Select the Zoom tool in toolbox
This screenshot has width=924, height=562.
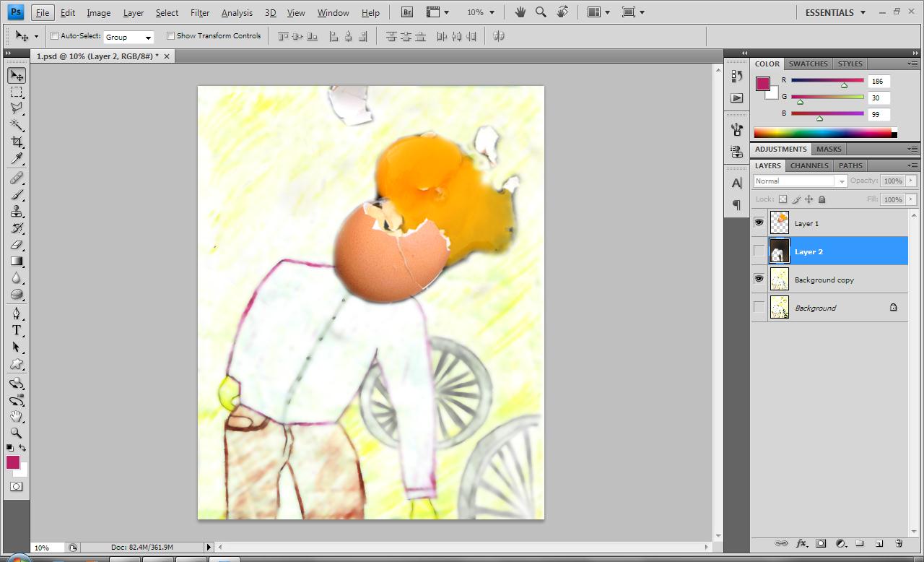click(16, 433)
